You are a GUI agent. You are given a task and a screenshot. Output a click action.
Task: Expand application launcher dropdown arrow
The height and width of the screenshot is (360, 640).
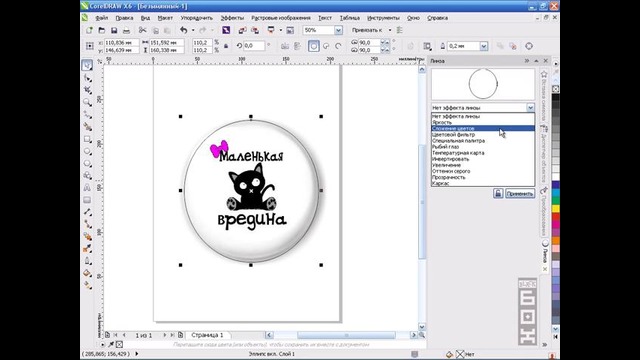pos(280,30)
